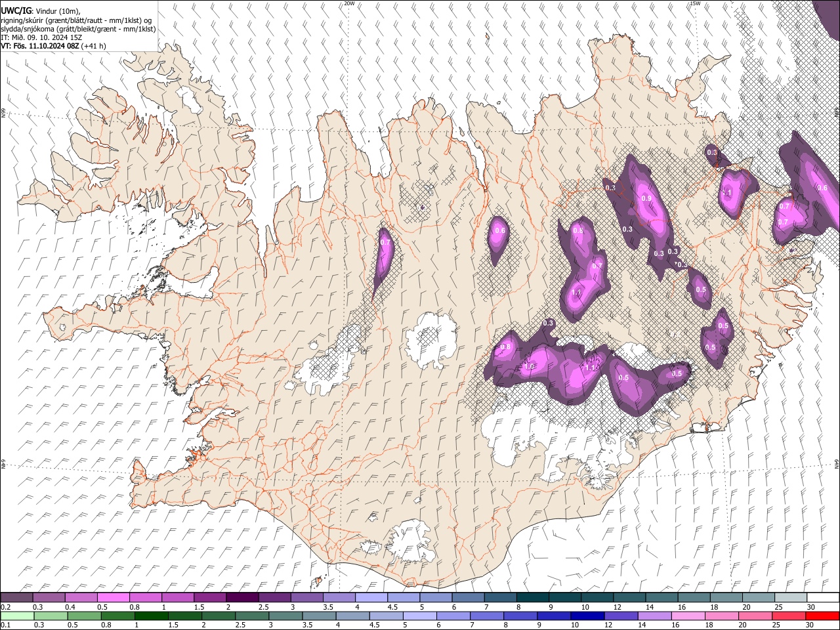This screenshot has height=630, width=840.
Task: Select the pale green 0.1 swatch in rain legend
Action: pyautogui.click(x=17, y=616)
